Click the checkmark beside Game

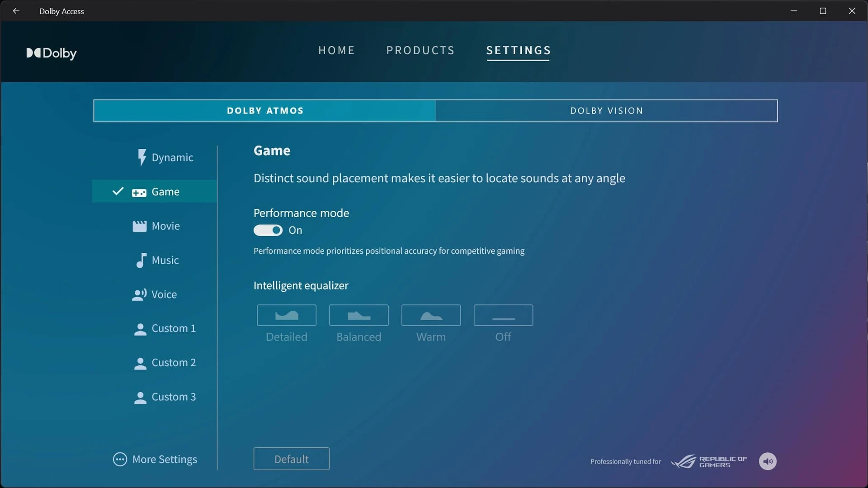pos(118,191)
